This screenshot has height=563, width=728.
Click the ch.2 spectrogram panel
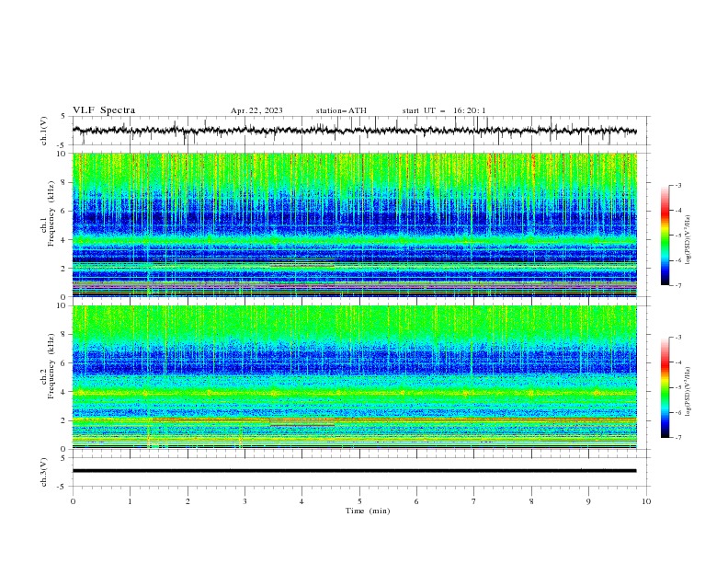(355, 377)
